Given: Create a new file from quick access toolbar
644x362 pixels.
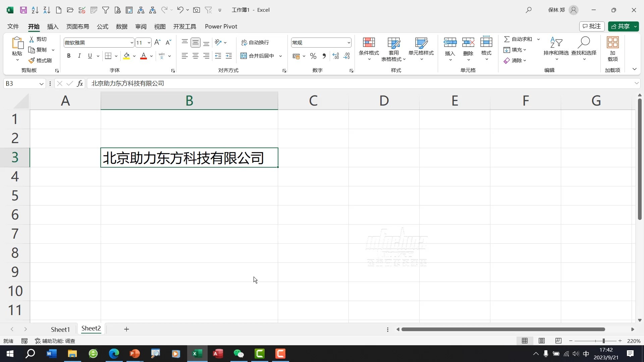Looking at the screenshot, I should [x=59, y=10].
